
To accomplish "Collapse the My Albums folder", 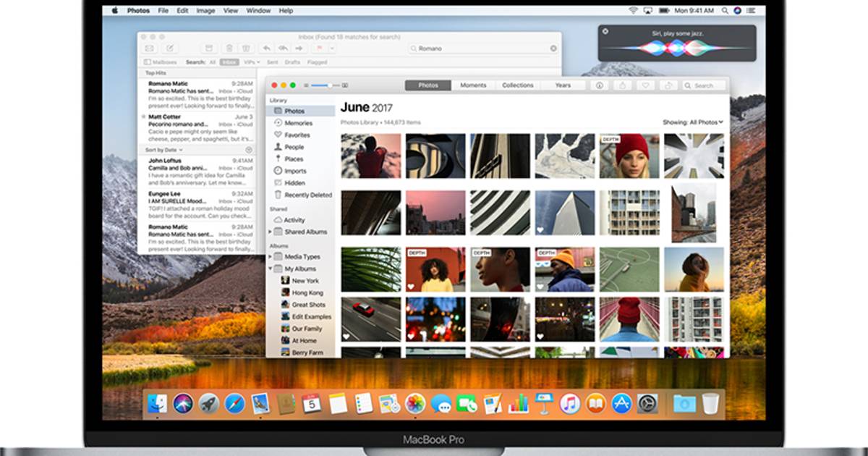I will click(x=271, y=269).
